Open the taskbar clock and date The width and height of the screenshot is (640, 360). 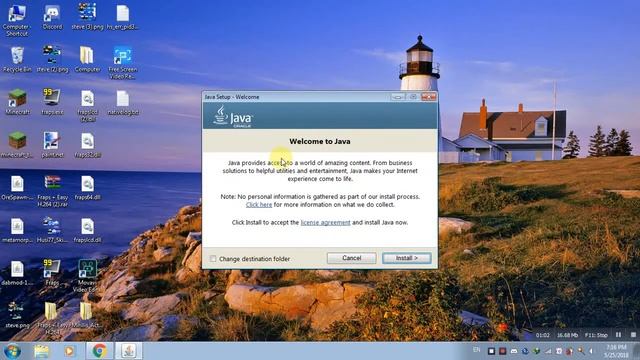617,351
